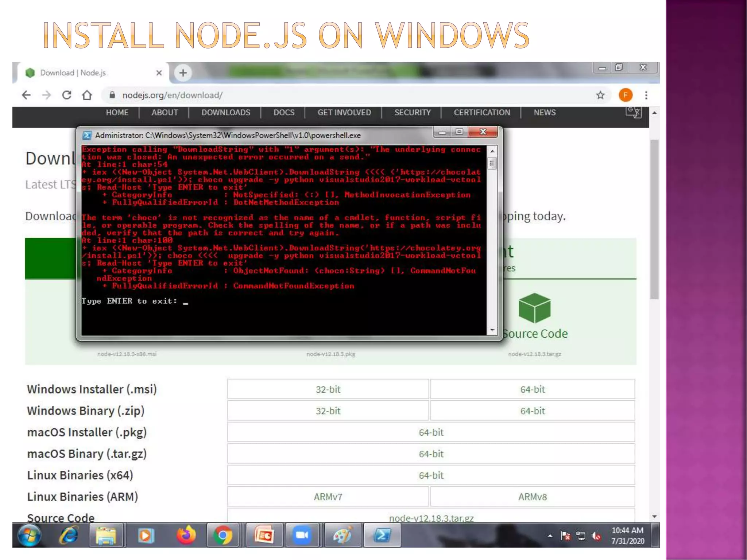Click the browser home icon
Screen dimensions: 747x560
(x=87, y=95)
